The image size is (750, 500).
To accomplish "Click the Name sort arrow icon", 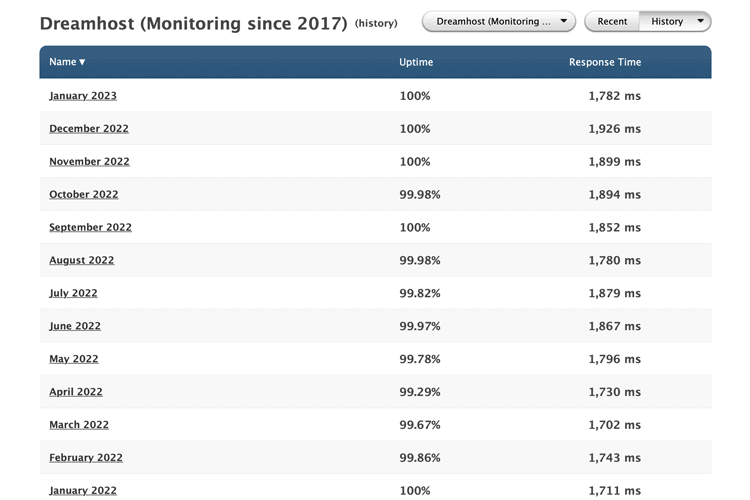I will point(82,62).
